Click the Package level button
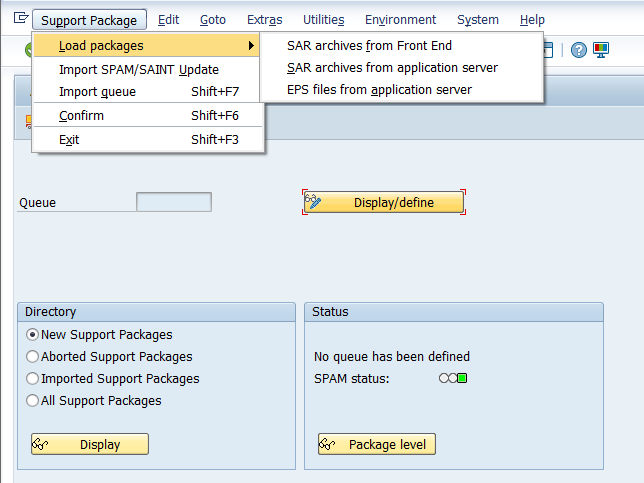 click(x=377, y=444)
